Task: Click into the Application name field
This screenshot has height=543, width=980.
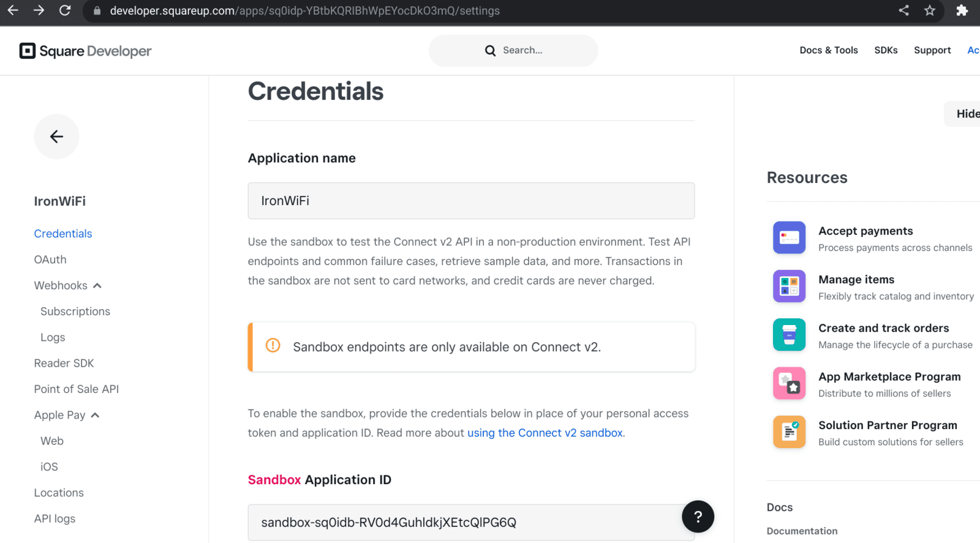Action: click(471, 201)
